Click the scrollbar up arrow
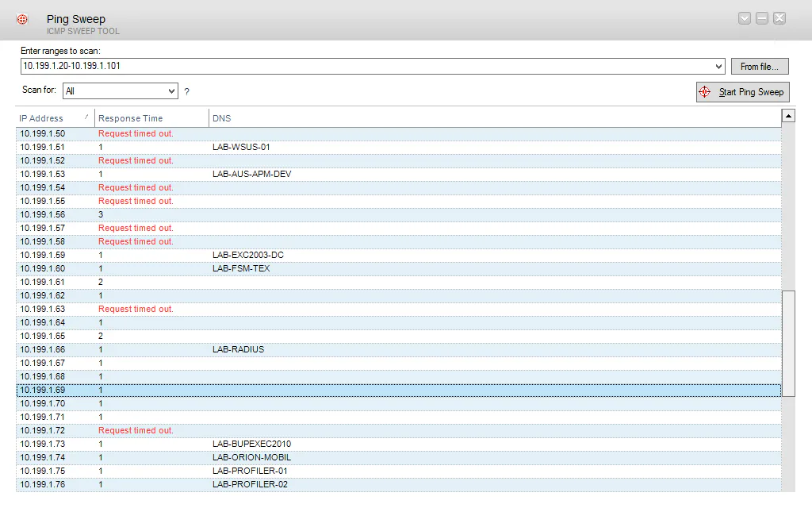Screen dimensions: 812x508 point(788,116)
